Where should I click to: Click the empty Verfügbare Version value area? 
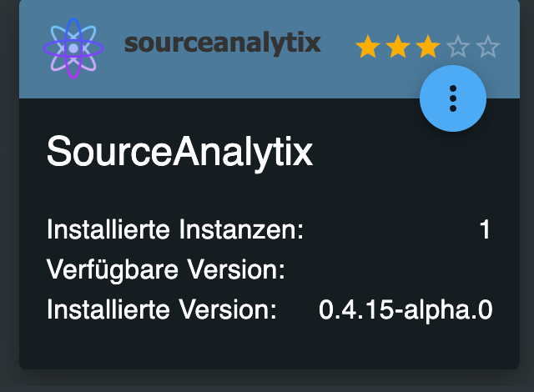[400, 270]
